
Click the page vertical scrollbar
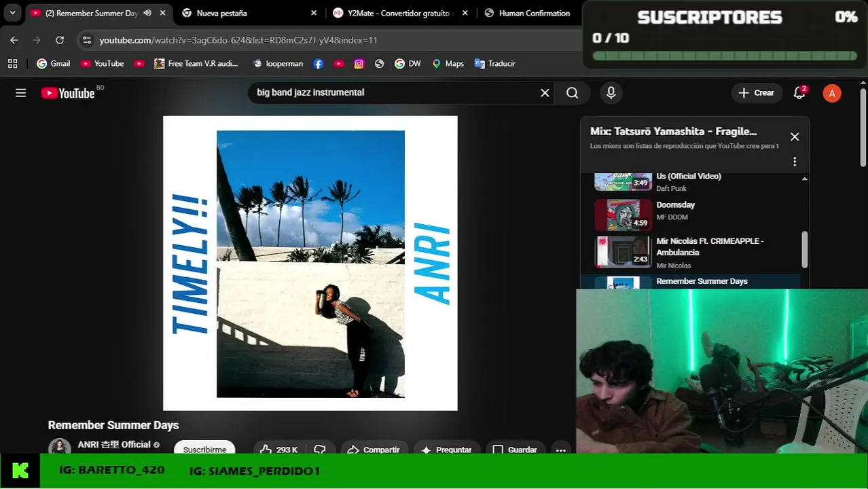863,126
